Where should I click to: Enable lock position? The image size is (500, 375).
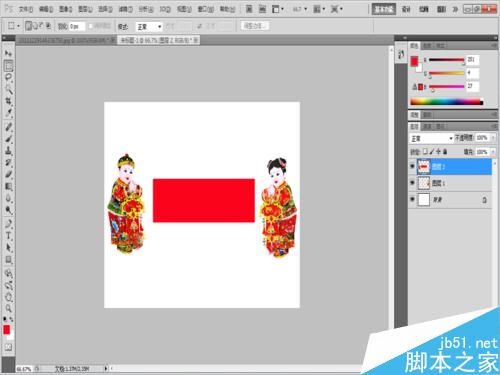click(x=438, y=152)
